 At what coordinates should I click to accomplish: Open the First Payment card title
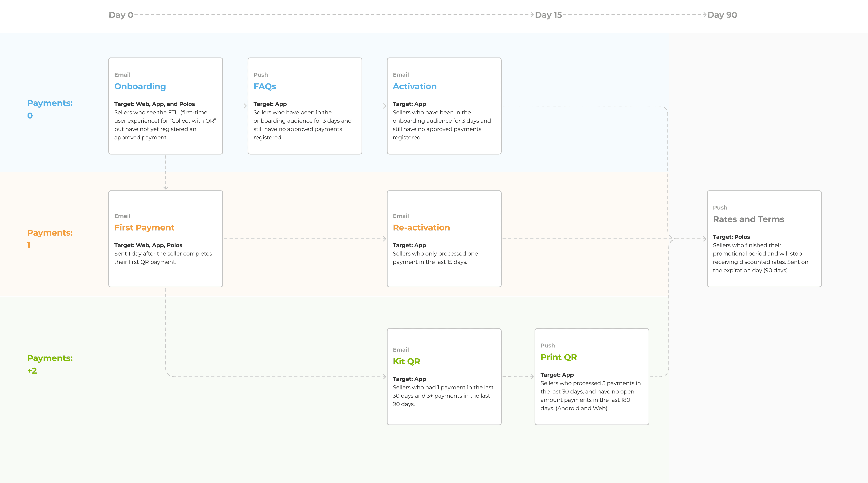click(144, 228)
